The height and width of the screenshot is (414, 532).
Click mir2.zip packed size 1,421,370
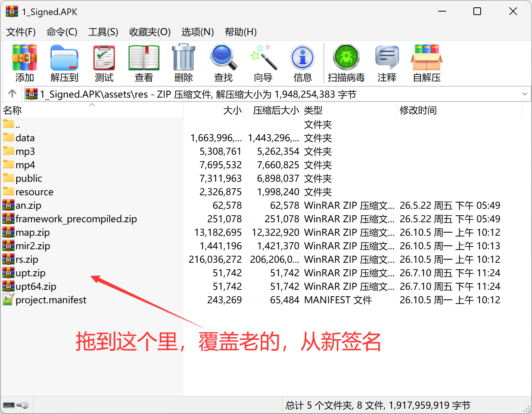pyautogui.click(x=278, y=246)
